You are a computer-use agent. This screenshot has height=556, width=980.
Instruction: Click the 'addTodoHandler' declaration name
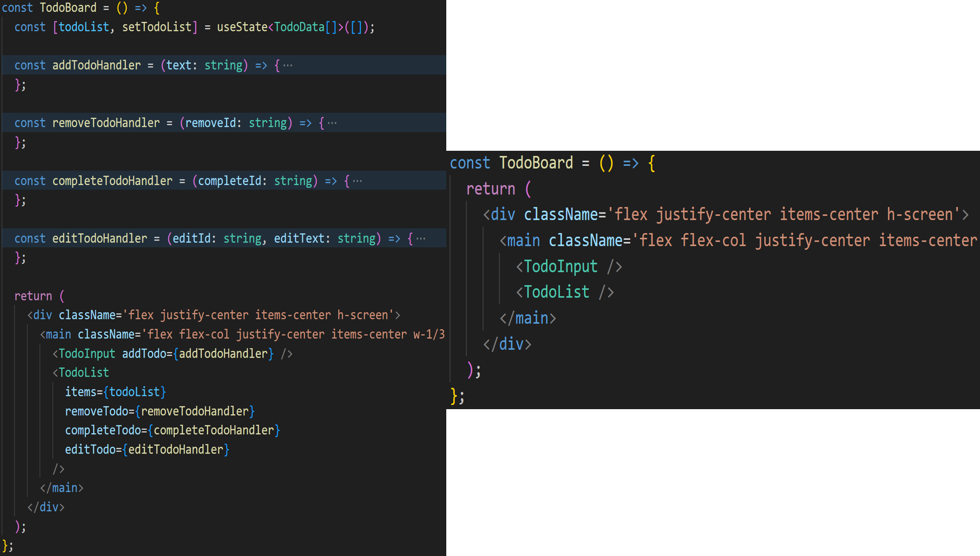pyautogui.click(x=96, y=66)
